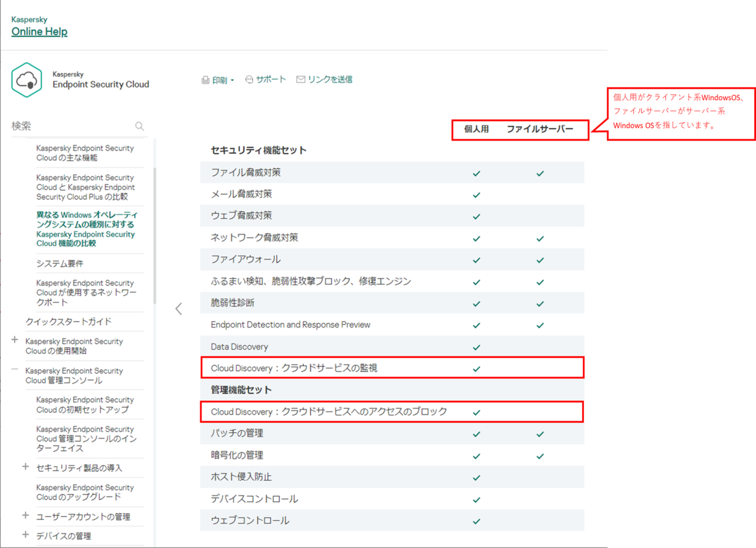This screenshot has height=548, width=756.
Task: Click the printer icon next to 印刷
Action: click(205, 79)
